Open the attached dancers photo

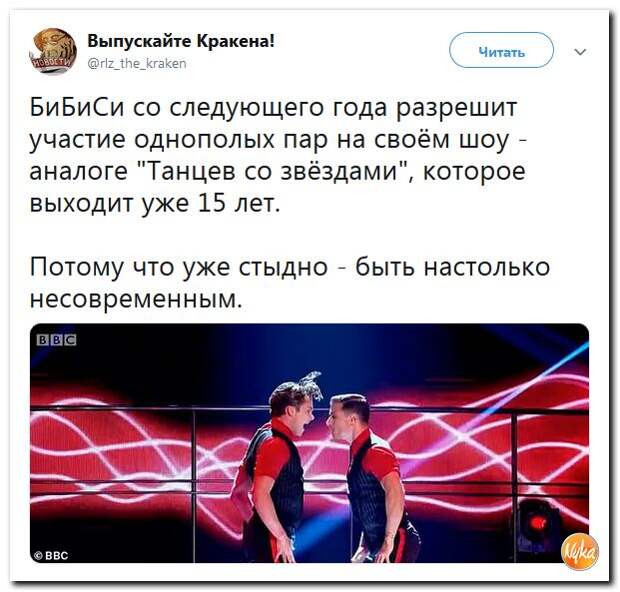click(x=309, y=443)
